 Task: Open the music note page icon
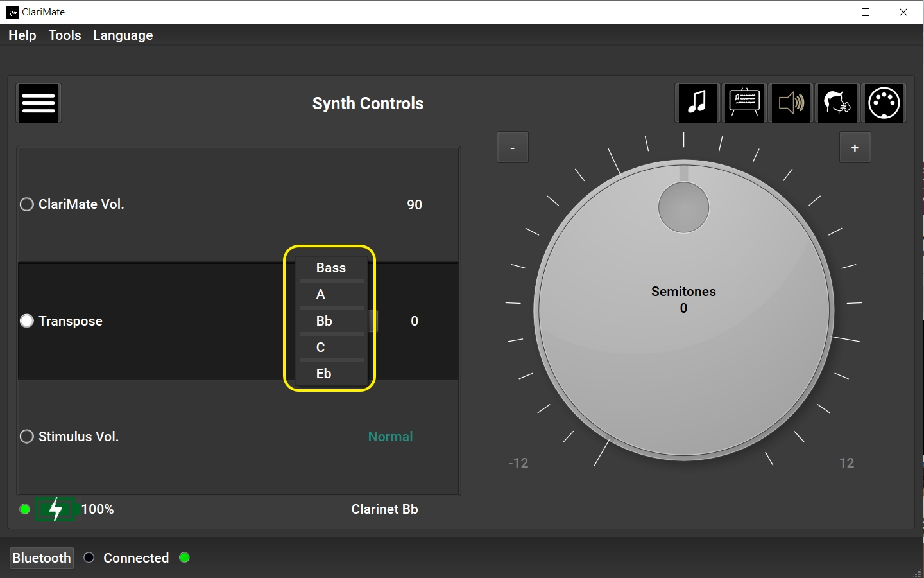(697, 103)
